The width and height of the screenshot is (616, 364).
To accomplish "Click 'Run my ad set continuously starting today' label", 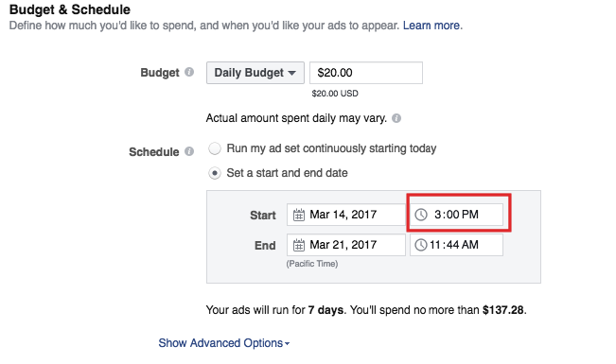I will click(331, 148).
